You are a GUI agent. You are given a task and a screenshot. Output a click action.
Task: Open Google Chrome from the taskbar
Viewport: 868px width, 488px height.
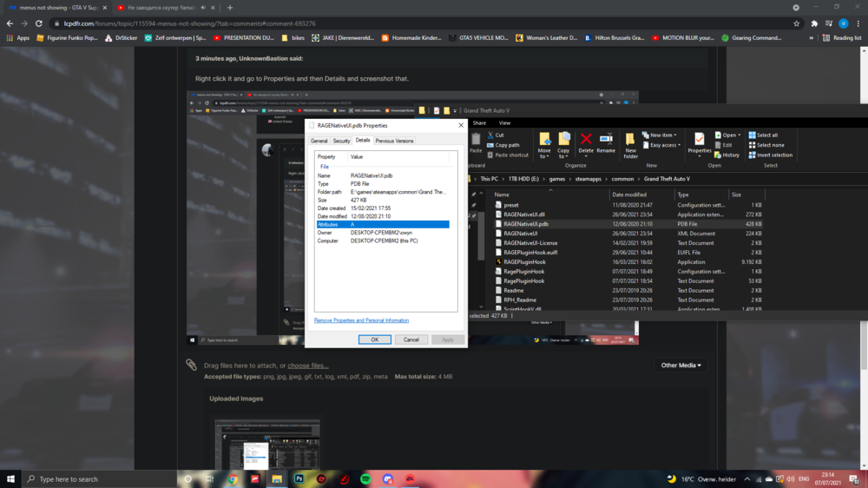(x=233, y=479)
